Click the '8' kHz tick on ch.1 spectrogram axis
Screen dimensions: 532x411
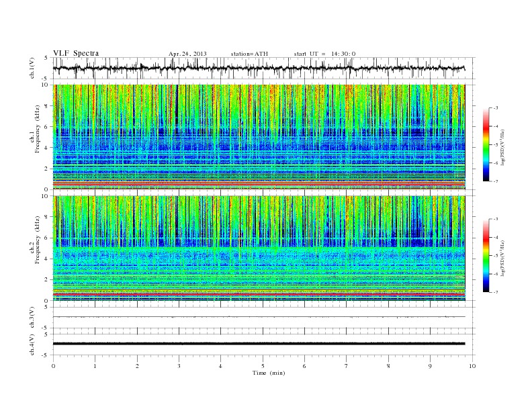click(x=46, y=106)
